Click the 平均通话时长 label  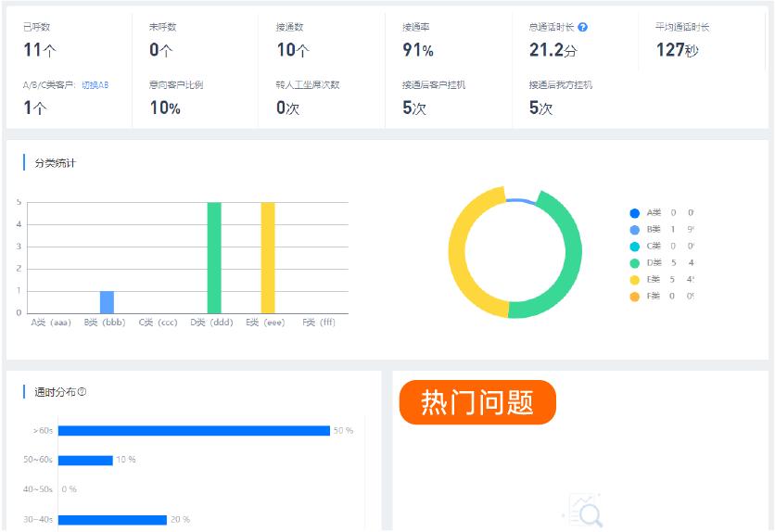(682, 27)
